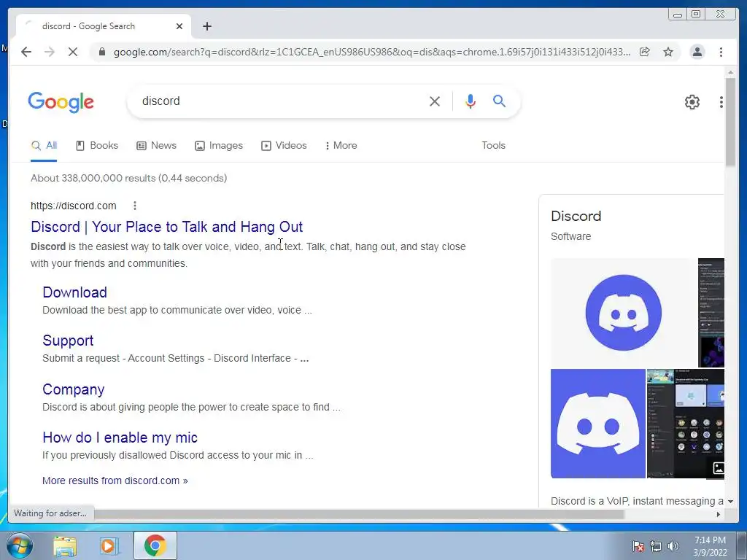Open the Chrome profile avatar icon
This screenshot has height=560, width=747.
point(697,52)
